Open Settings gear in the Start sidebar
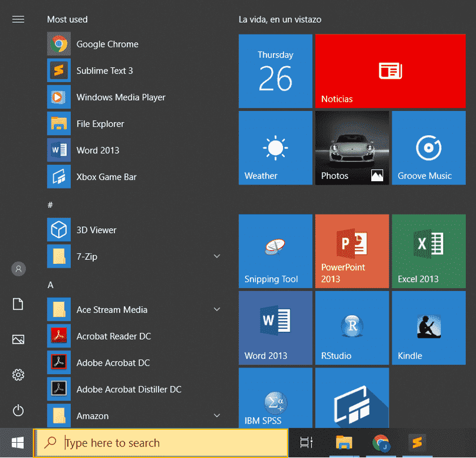The width and height of the screenshot is (476, 458). pyautogui.click(x=18, y=375)
